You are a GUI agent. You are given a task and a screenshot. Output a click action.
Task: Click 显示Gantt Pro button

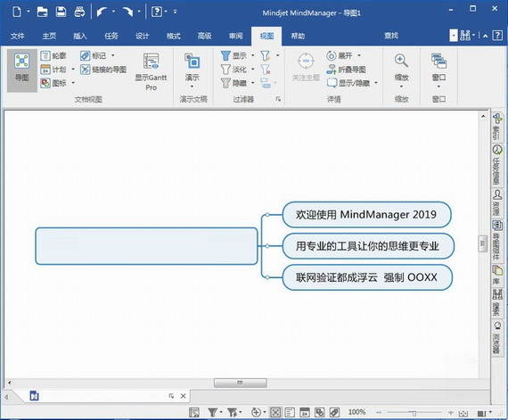(151, 72)
